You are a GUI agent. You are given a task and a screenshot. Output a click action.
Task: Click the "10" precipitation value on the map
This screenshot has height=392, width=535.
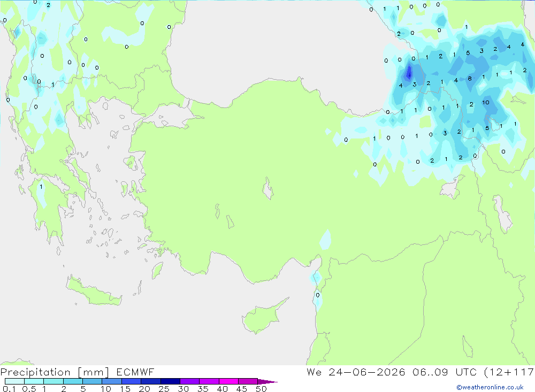(x=486, y=102)
